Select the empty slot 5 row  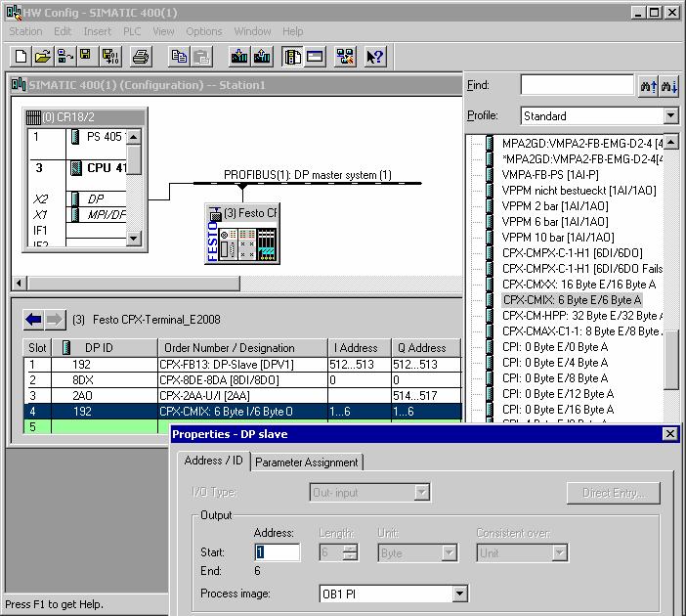click(x=96, y=427)
